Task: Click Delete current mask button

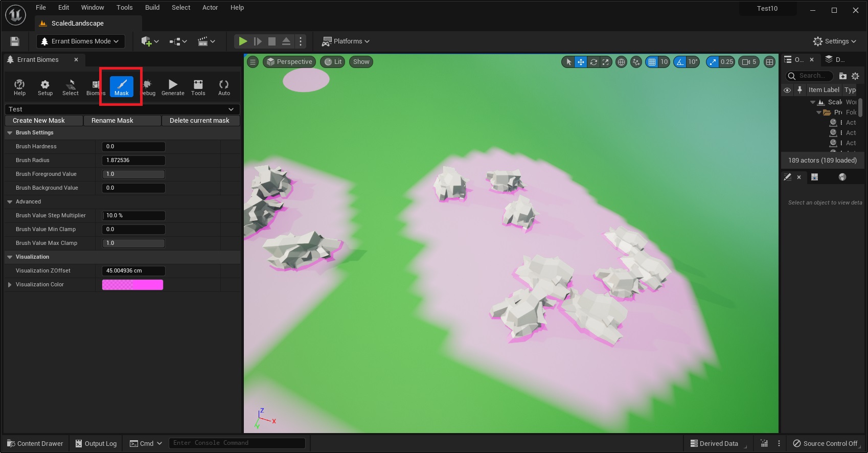Action: [x=200, y=121]
